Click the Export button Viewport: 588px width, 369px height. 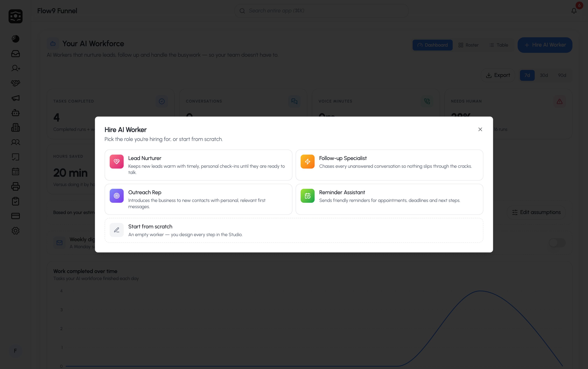[498, 75]
